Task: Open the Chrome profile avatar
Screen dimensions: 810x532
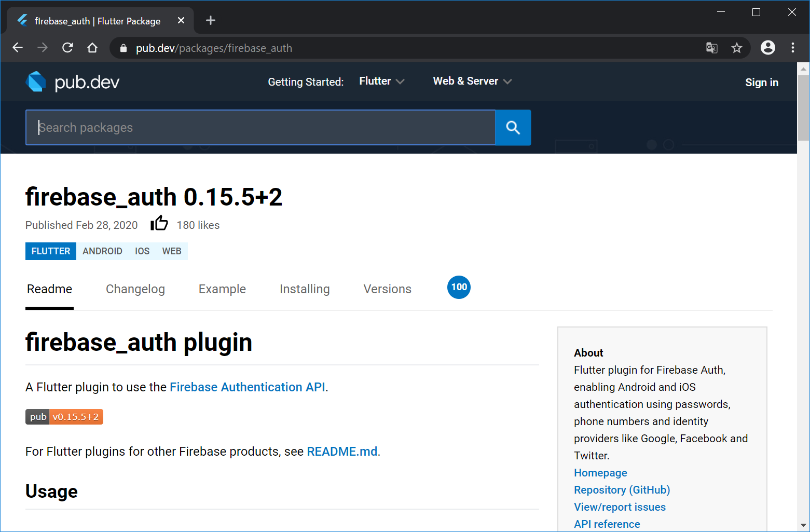Action: point(768,48)
